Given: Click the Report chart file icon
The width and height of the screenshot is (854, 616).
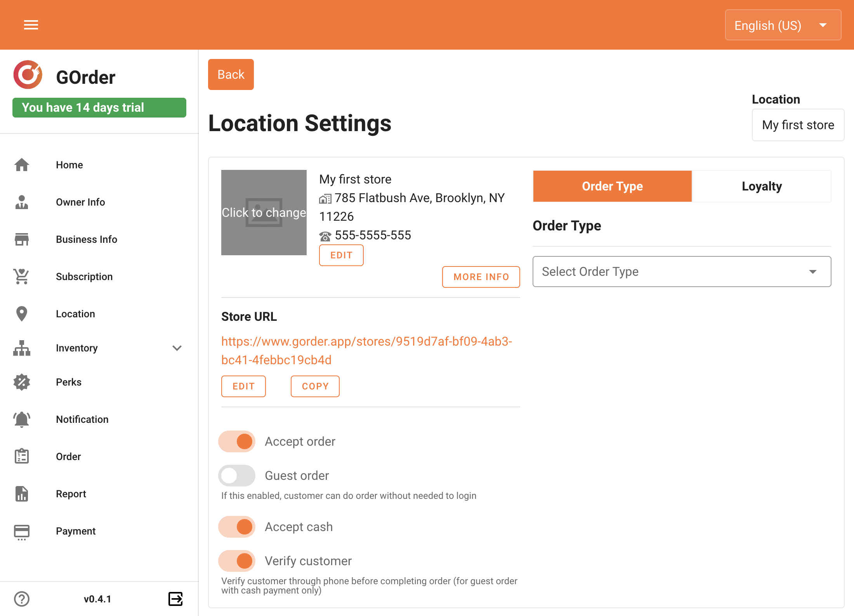Looking at the screenshot, I should (x=22, y=494).
